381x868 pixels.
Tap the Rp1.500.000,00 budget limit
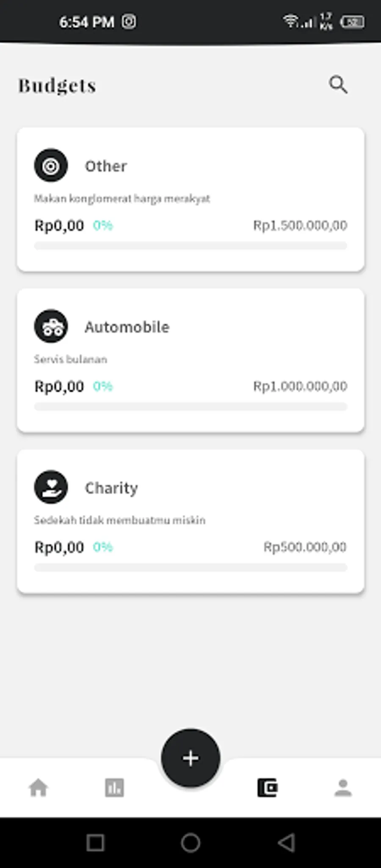(x=300, y=225)
